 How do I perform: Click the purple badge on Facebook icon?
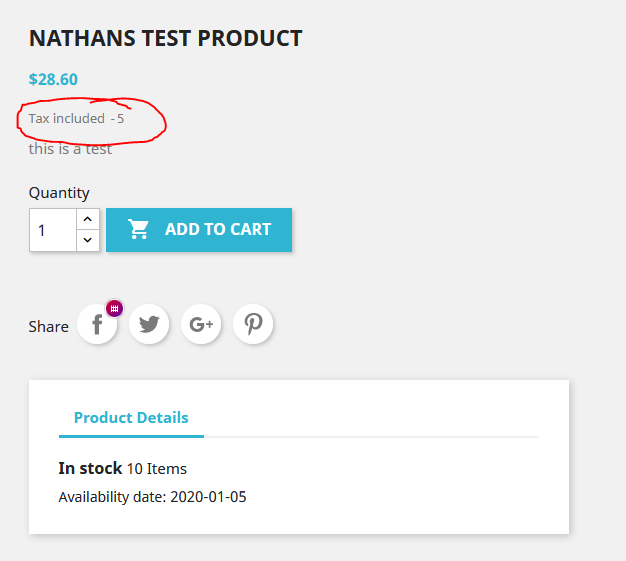114,309
